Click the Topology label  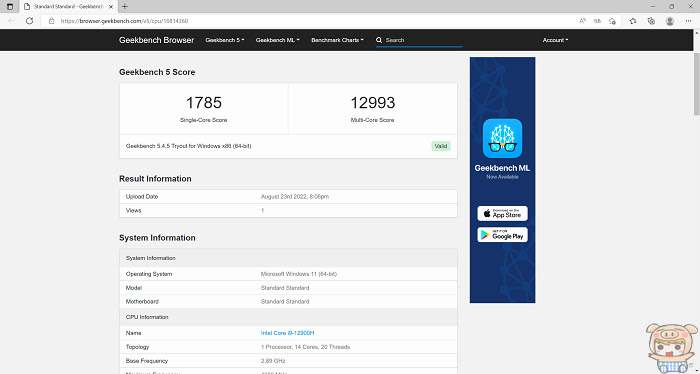[138, 347]
